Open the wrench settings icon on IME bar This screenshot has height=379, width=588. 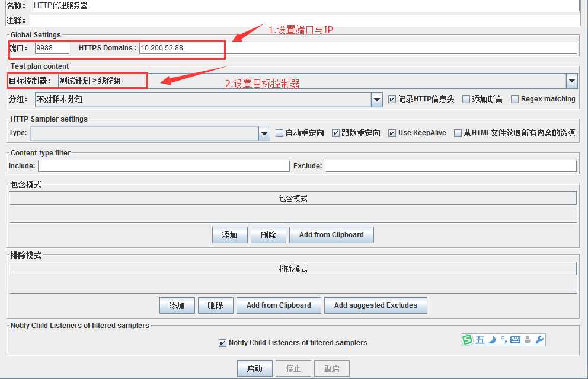click(539, 340)
